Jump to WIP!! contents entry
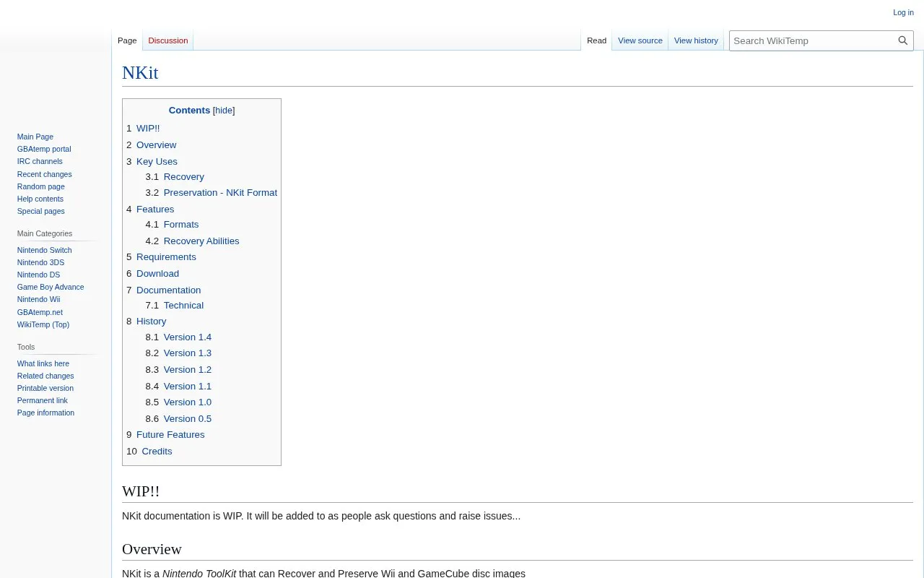The image size is (924, 578). point(148,129)
